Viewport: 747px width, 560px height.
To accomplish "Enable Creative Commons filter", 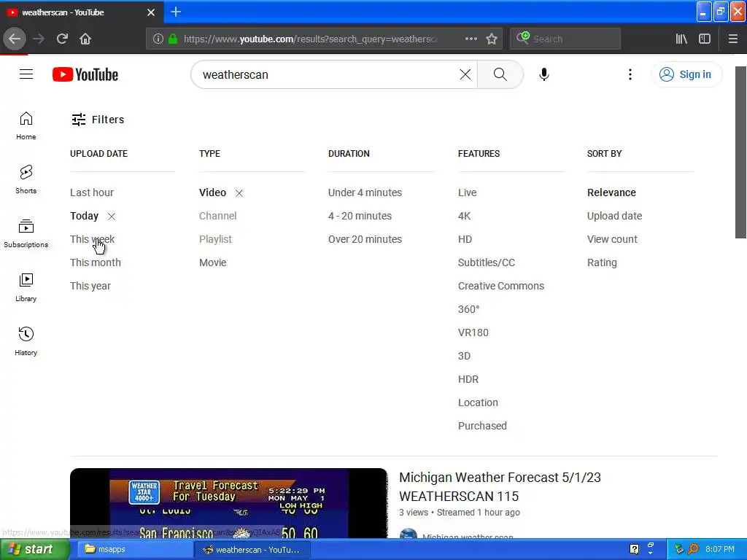I will pyautogui.click(x=500, y=286).
